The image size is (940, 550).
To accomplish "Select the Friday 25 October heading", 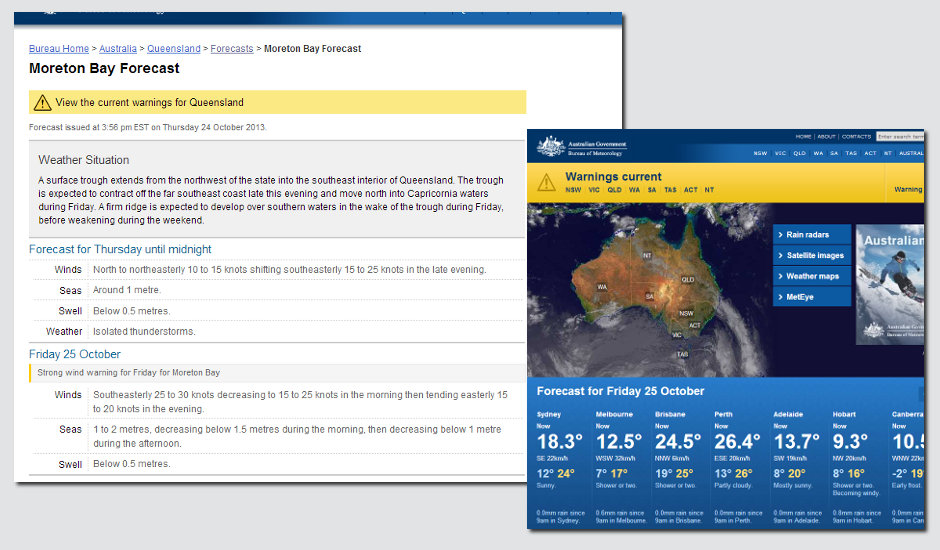I will (74, 354).
